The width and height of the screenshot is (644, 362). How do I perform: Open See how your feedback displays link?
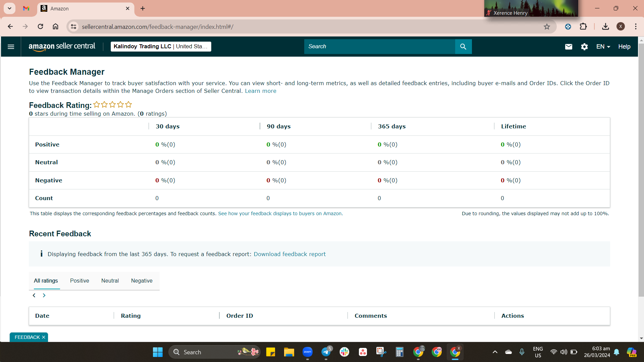coord(280,214)
